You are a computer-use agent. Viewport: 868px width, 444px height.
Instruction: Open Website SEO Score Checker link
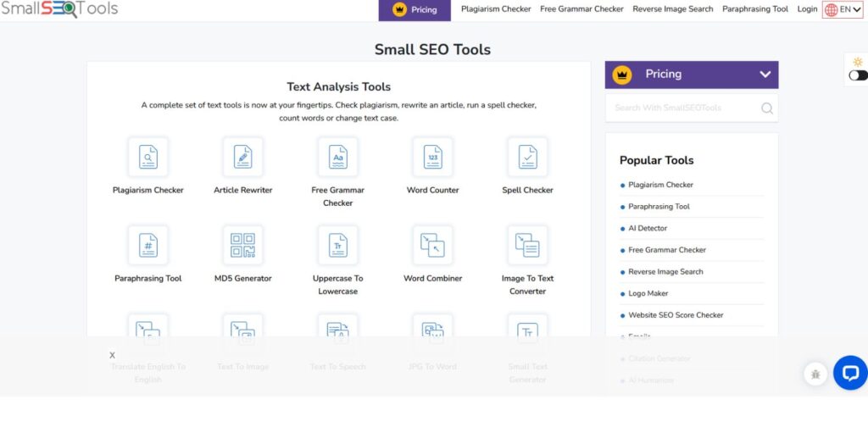(676, 315)
